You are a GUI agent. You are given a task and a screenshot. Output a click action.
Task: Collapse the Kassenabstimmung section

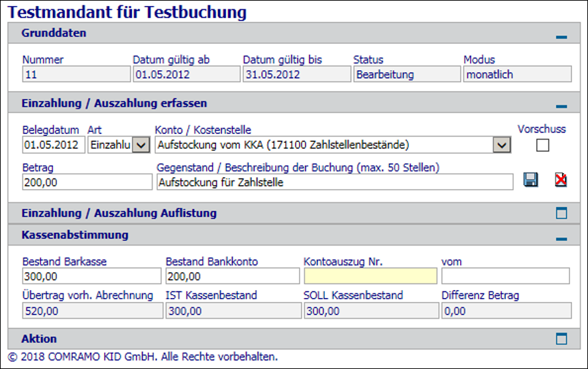(x=561, y=239)
